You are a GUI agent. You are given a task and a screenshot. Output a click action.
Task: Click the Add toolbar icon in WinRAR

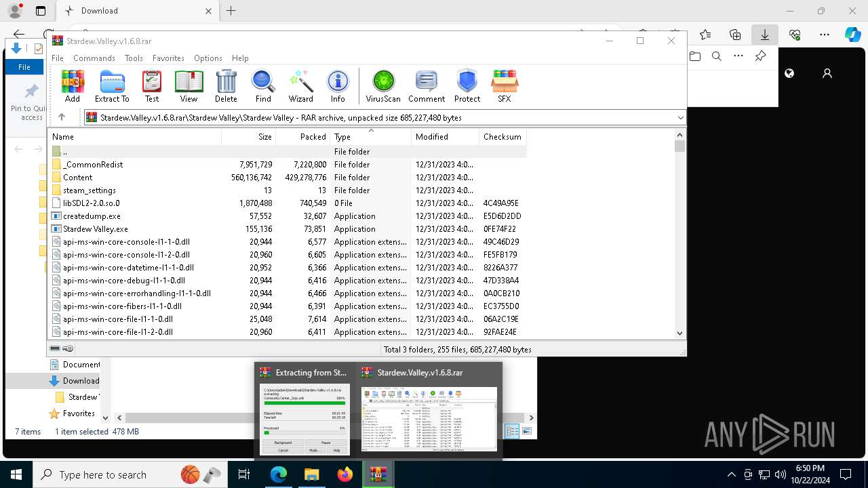point(73,86)
